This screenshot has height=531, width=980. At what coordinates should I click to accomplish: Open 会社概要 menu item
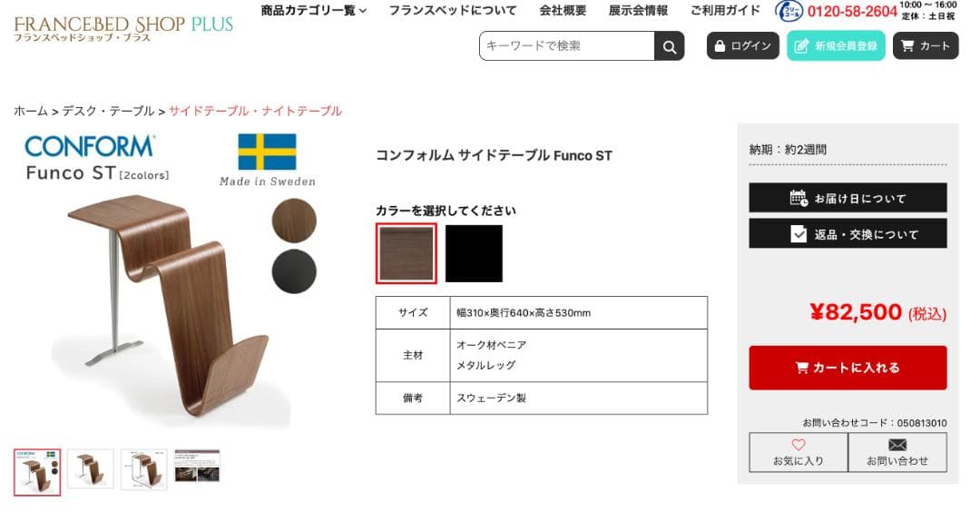(x=563, y=11)
